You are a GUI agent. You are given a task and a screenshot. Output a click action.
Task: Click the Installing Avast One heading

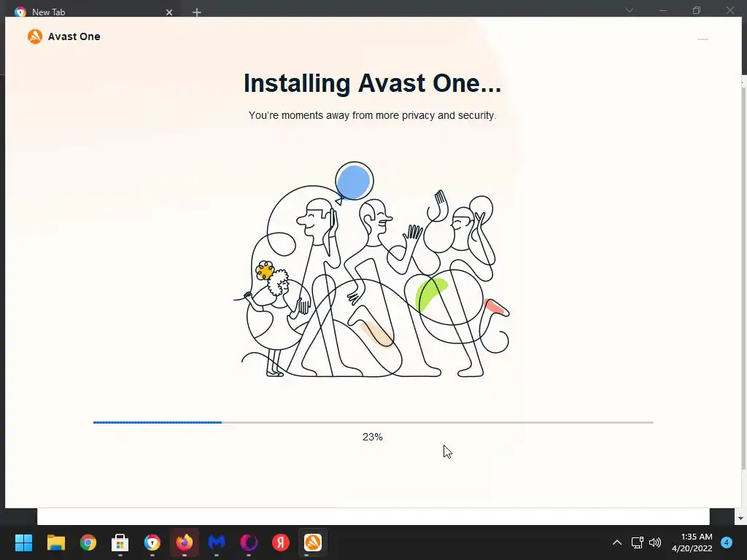pyautogui.click(x=372, y=83)
